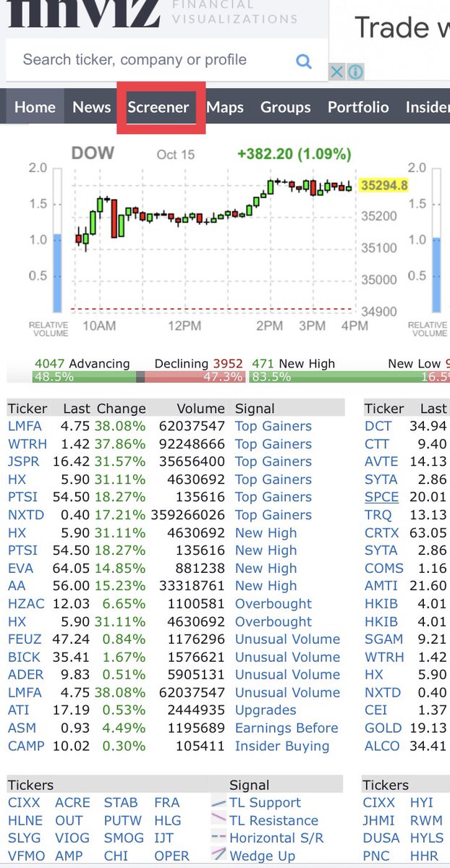Open CTT ticker link

[377, 444]
